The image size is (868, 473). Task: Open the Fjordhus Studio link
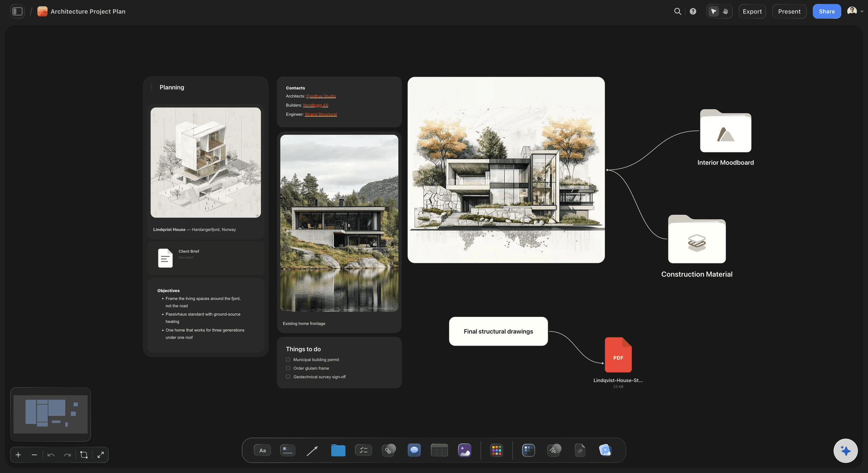[321, 96]
